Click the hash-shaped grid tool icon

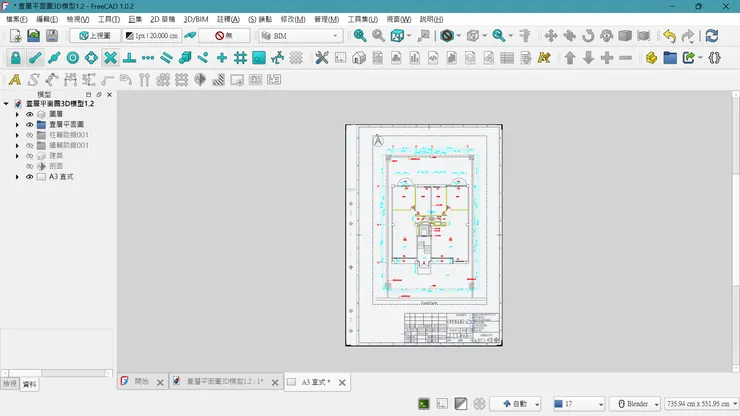click(240, 58)
